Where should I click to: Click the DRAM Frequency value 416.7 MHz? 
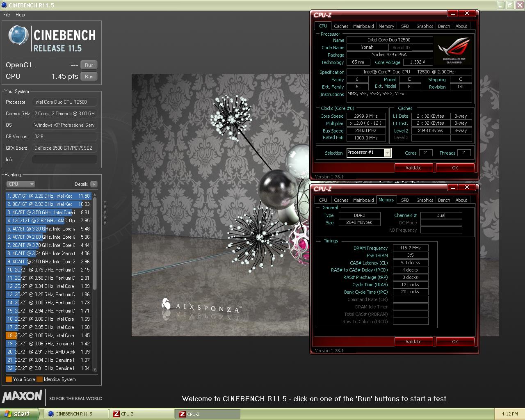[x=410, y=248]
